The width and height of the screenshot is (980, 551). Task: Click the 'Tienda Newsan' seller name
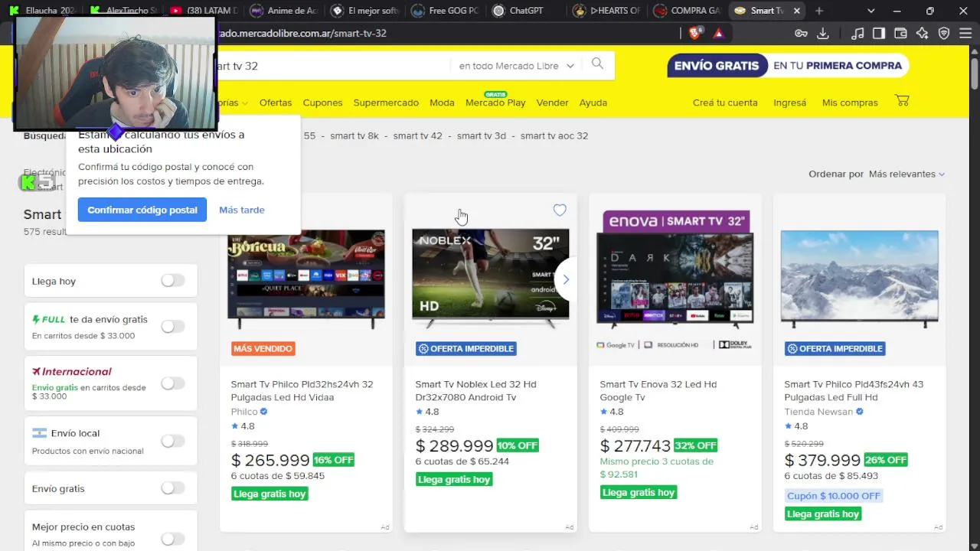[x=818, y=412]
